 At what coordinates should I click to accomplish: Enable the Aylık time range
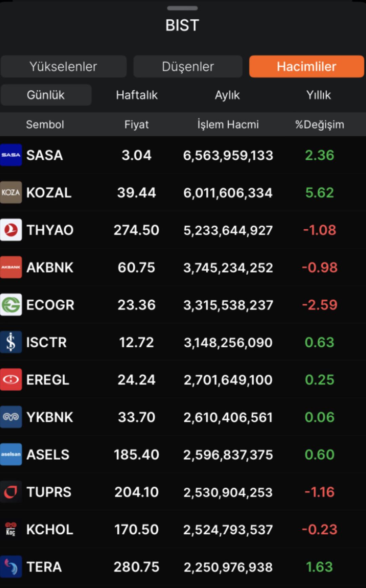pyautogui.click(x=227, y=95)
